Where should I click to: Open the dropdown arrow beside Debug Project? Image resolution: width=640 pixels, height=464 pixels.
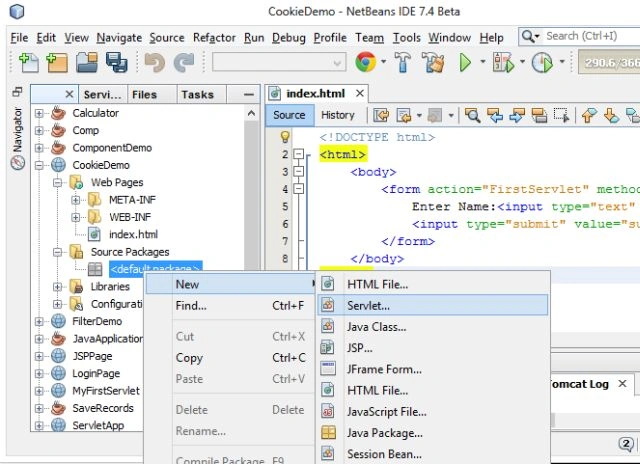(x=522, y=62)
